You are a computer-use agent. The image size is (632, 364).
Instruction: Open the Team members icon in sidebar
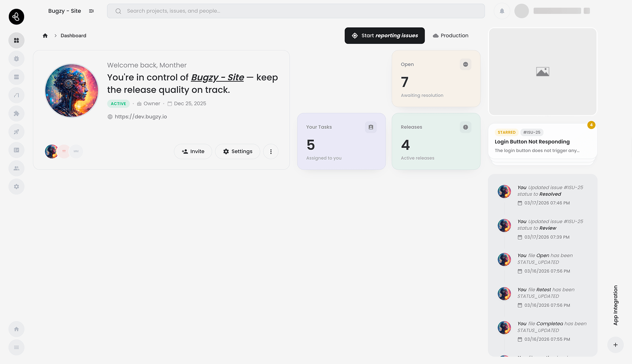[16, 168]
